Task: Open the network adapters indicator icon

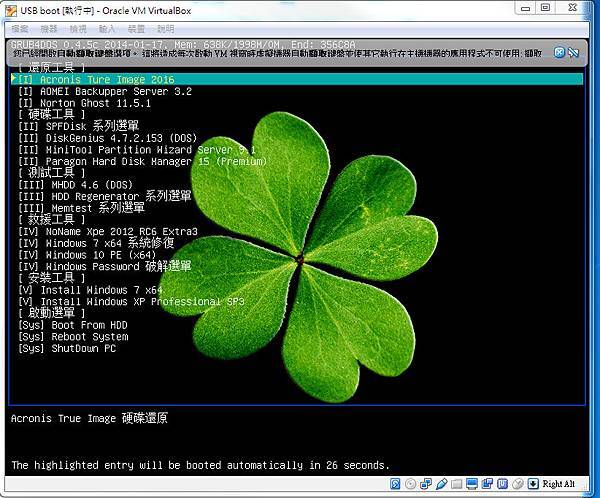Action: (426, 484)
